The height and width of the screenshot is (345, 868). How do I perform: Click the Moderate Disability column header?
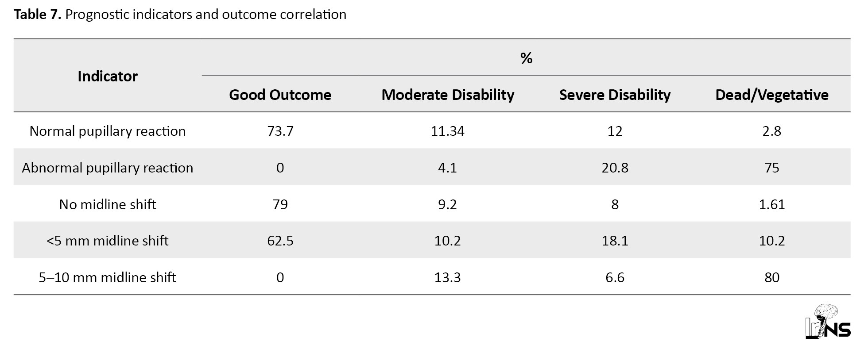click(x=447, y=95)
